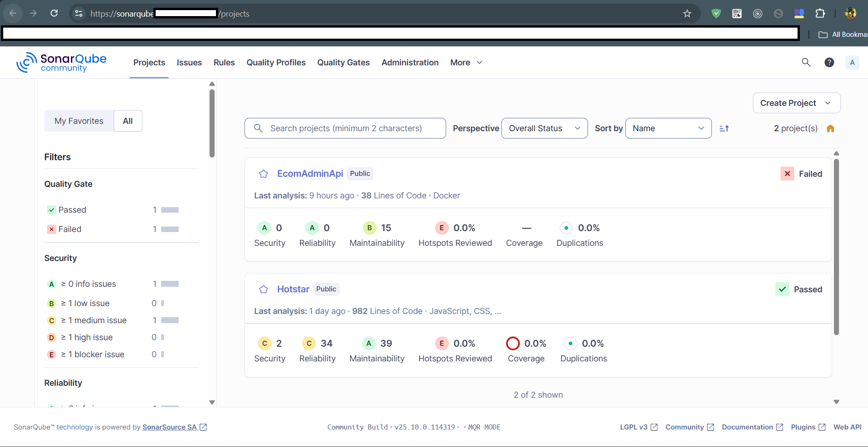The image size is (868, 447).
Task: Click the star icon next to Hotstar
Action: tap(263, 289)
